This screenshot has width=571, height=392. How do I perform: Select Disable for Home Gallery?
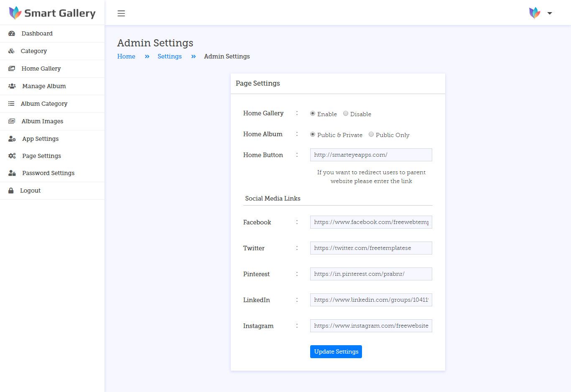coord(346,114)
